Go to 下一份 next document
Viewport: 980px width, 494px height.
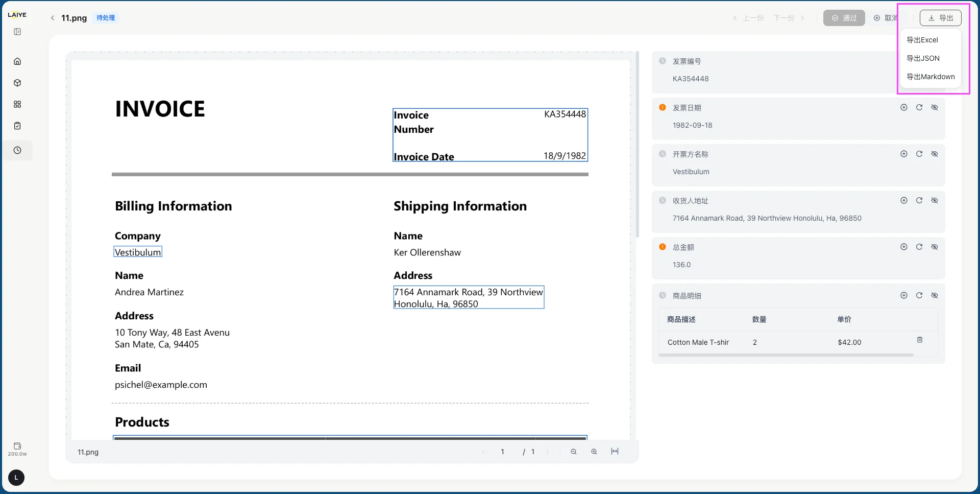(789, 18)
